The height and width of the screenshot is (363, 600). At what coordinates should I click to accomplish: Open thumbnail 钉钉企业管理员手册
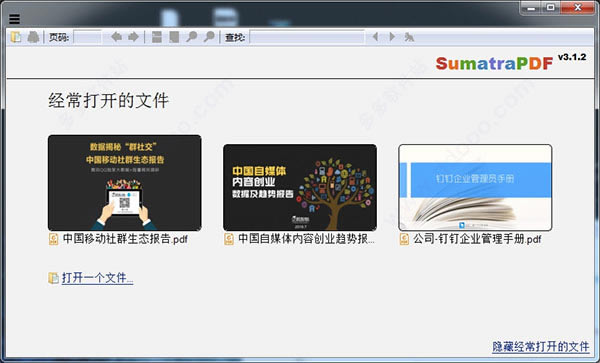pyautogui.click(x=475, y=187)
